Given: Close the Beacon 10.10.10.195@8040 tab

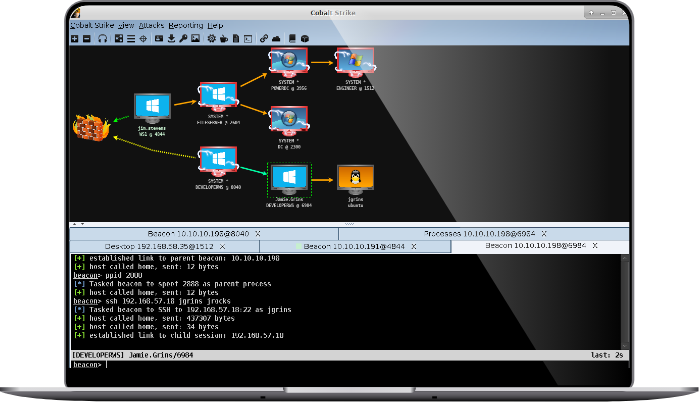Looking at the screenshot, I should [x=258, y=234].
